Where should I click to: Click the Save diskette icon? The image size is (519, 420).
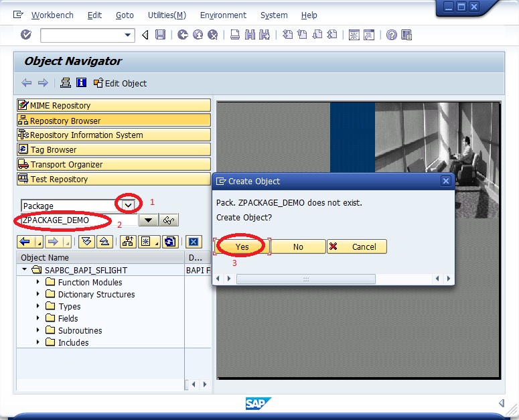pos(160,35)
